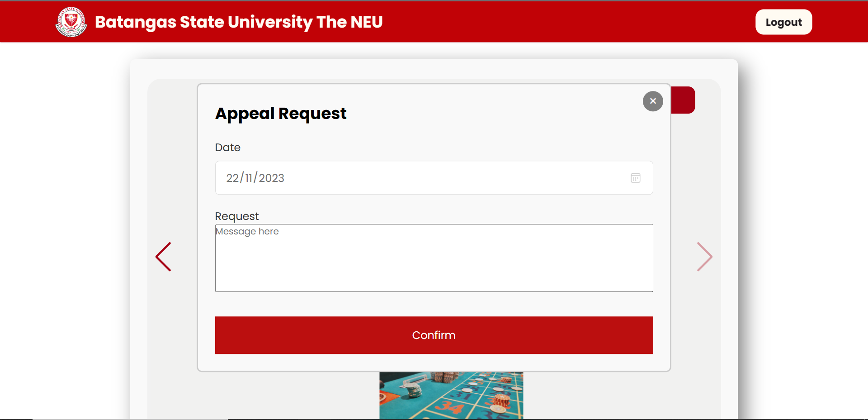
Task: Focus the Request message text area
Action: [x=434, y=262]
